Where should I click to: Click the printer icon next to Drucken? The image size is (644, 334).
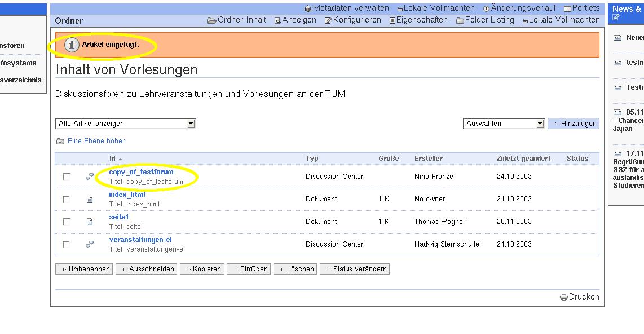point(563,297)
